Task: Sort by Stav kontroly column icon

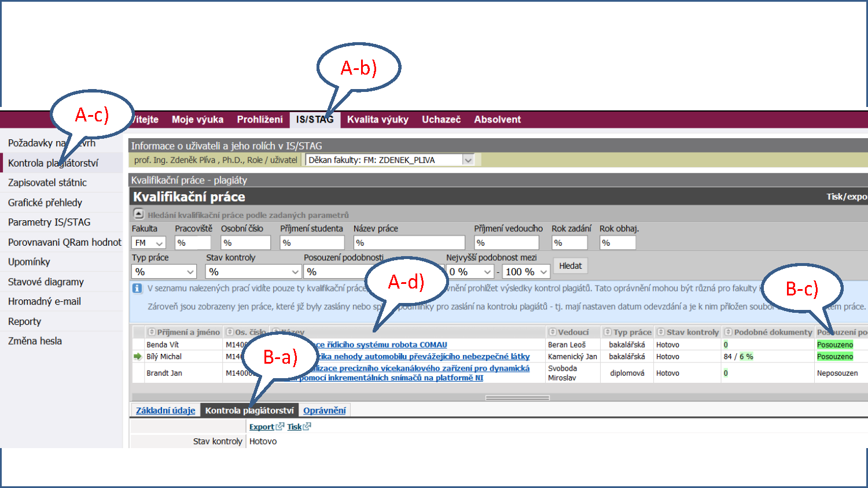Action: (661, 332)
